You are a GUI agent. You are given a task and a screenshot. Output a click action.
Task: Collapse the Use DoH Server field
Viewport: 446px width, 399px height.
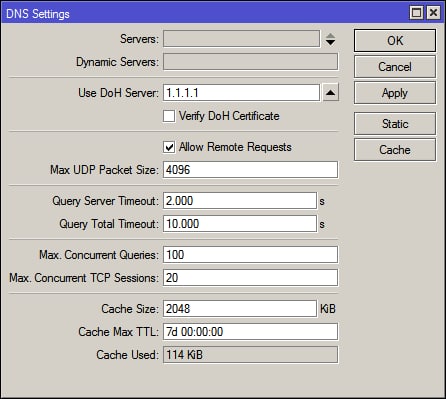pyautogui.click(x=330, y=93)
